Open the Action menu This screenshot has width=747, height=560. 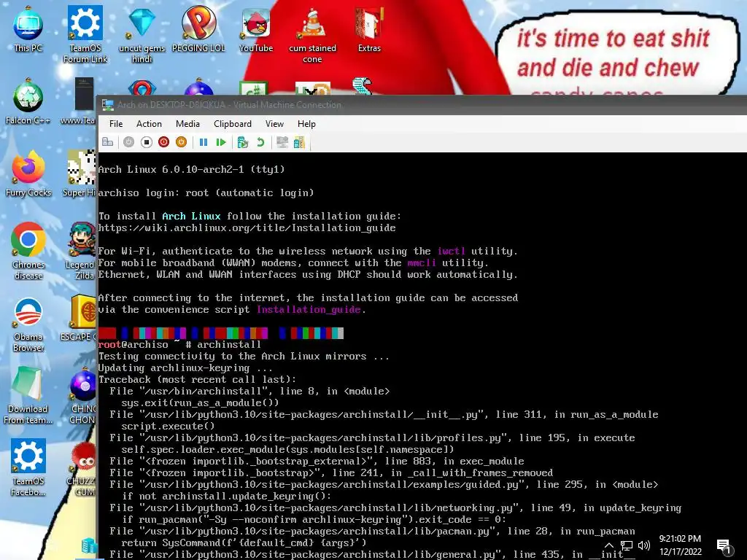point(149,124)
